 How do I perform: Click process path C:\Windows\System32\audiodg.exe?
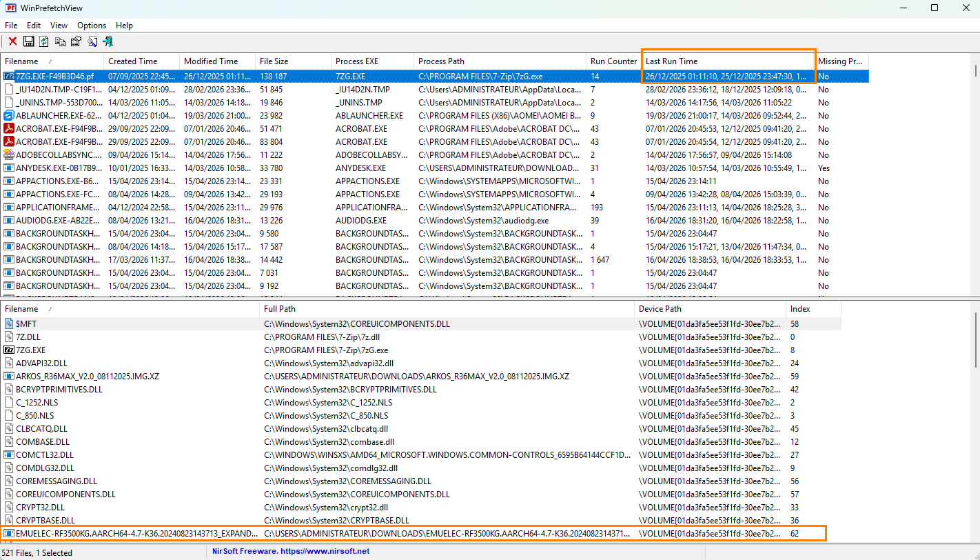coord(483,221)
